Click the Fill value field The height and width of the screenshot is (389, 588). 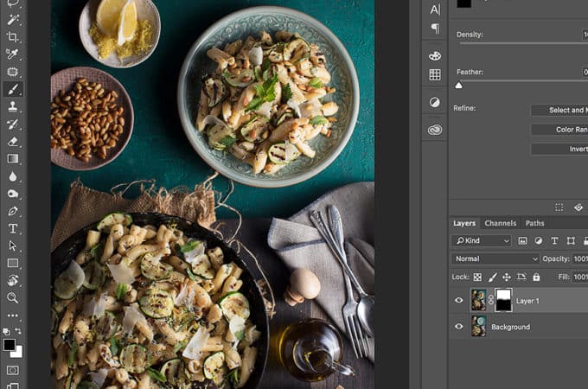[x=580, y=277]
